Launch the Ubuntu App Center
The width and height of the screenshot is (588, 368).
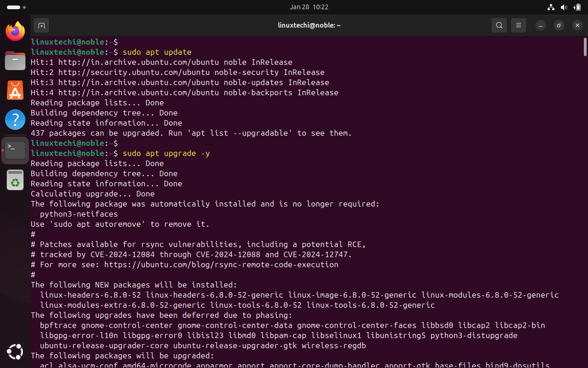click(x=15, y=90)
